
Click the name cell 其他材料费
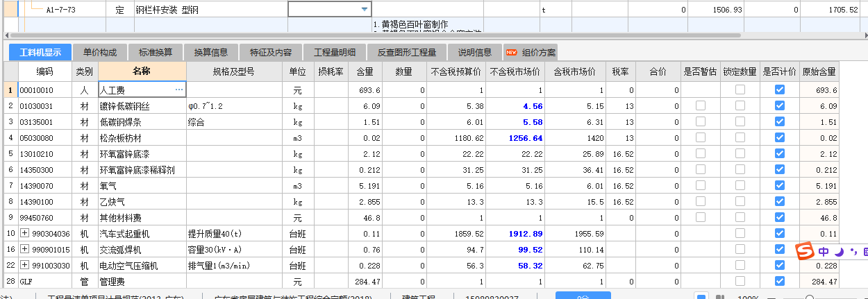142,218
